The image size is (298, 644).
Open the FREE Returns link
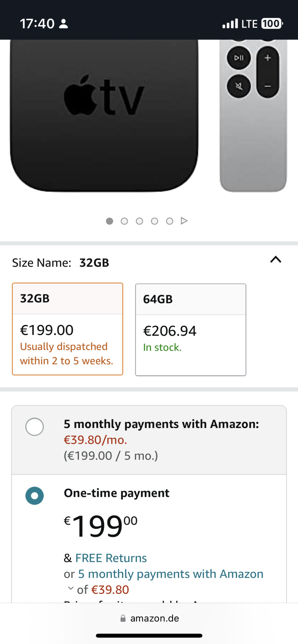[x=111, y=558]
